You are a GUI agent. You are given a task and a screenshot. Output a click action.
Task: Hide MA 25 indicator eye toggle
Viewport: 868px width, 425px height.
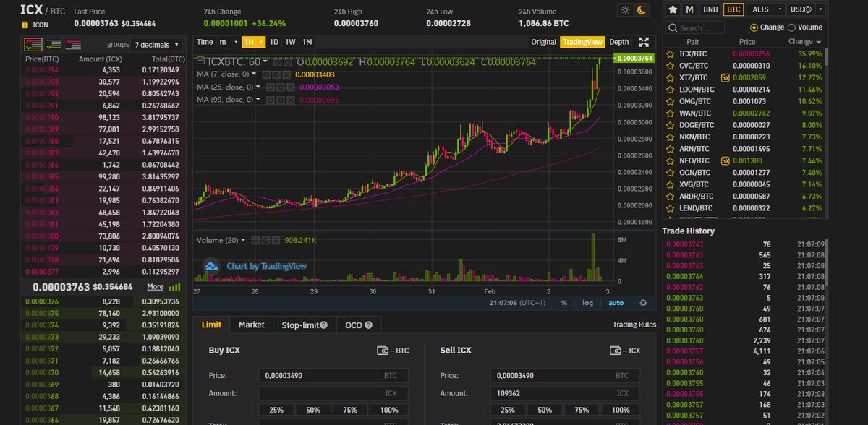[271, 87]
